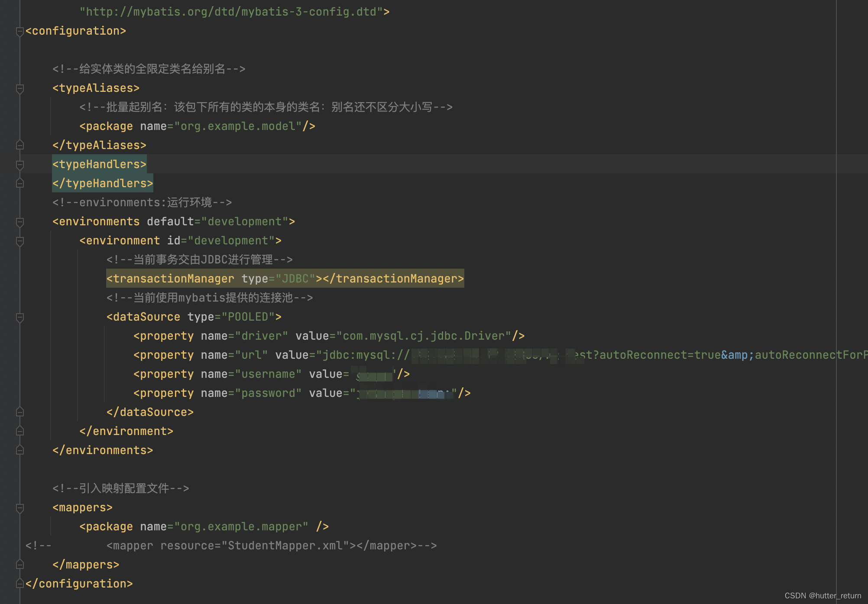Click the 给实体类的全限定类名给别名 comment

coord(149,69)
